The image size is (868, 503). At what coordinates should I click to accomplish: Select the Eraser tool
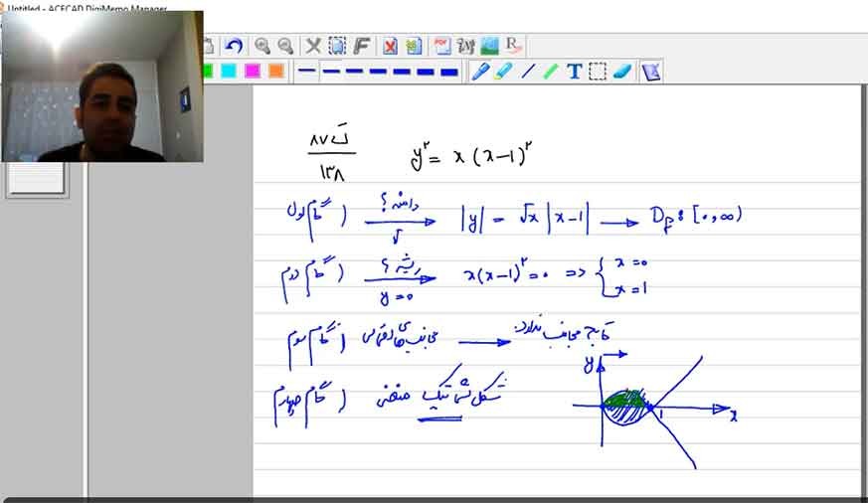[621, 72]
